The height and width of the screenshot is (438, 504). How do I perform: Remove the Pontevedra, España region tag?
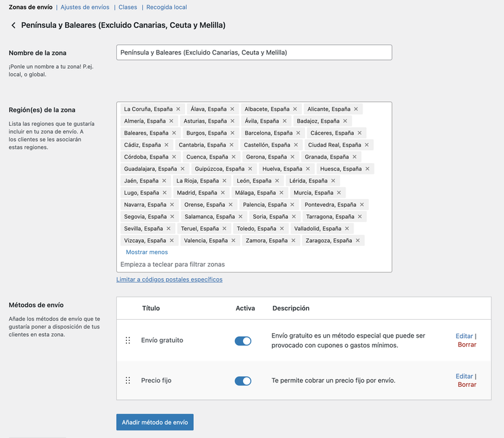362,205
